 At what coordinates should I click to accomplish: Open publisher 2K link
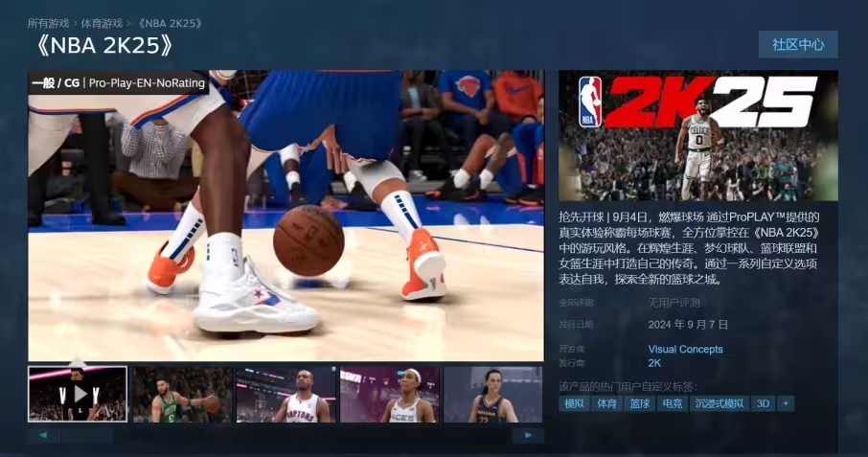654,363
